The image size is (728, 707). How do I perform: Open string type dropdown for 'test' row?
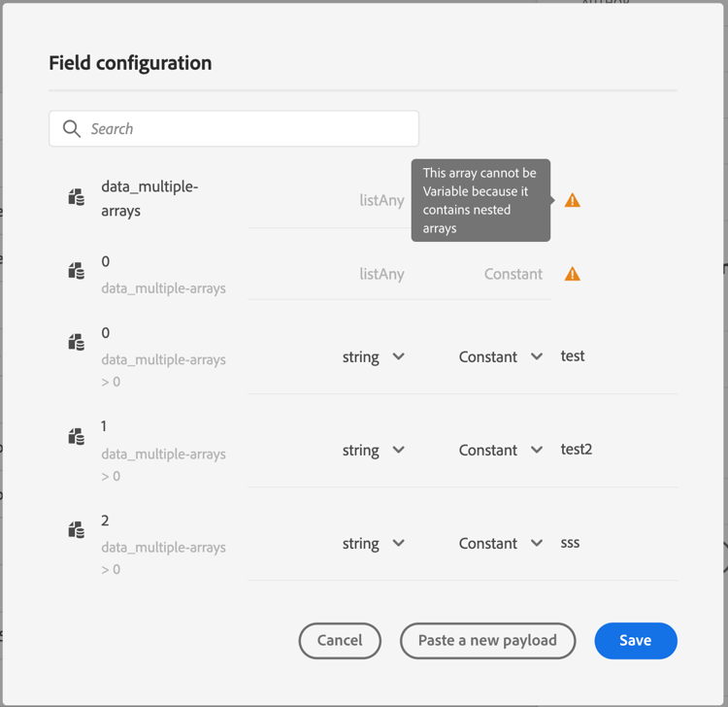374,356
